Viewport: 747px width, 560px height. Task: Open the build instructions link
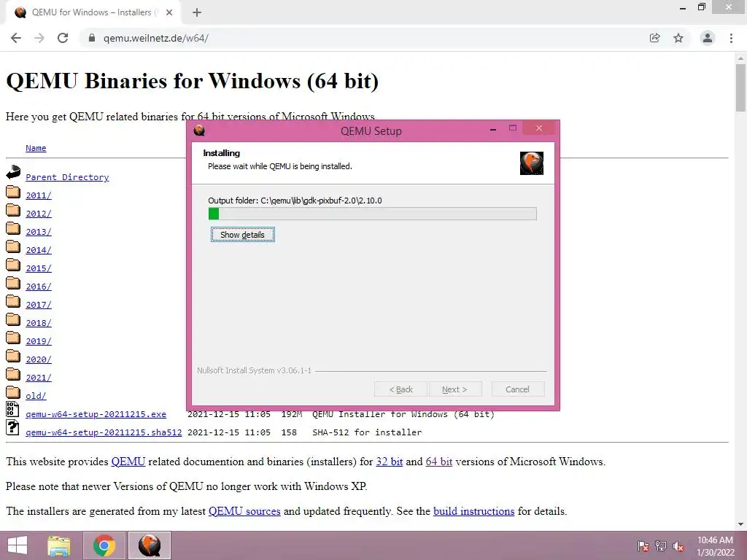473,511
